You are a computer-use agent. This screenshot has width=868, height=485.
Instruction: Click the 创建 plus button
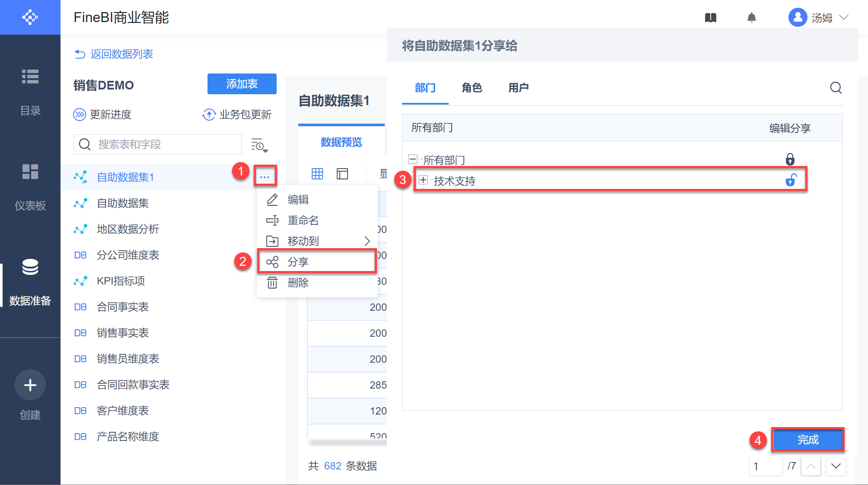click(30, 385)
